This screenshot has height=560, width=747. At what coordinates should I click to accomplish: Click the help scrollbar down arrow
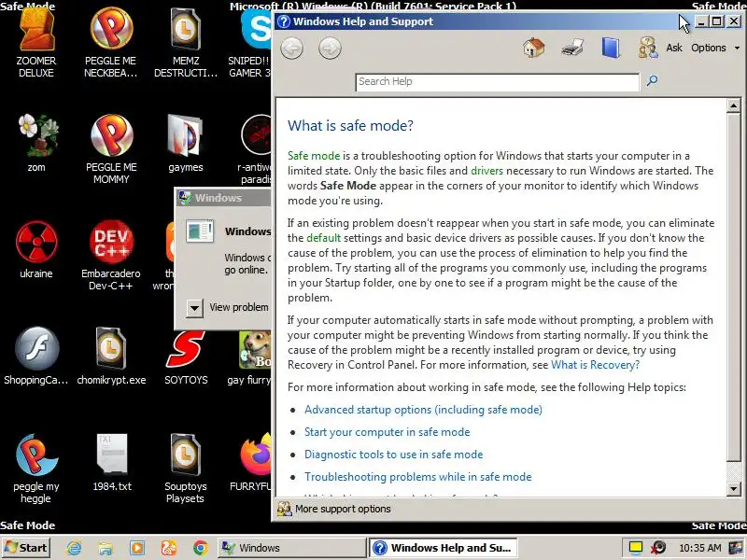[x=733, y=488]
